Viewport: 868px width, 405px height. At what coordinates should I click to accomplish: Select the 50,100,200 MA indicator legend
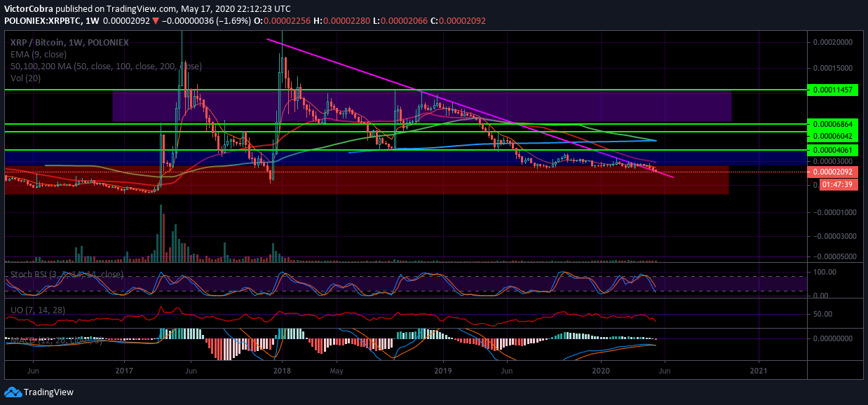pos(105,66)
